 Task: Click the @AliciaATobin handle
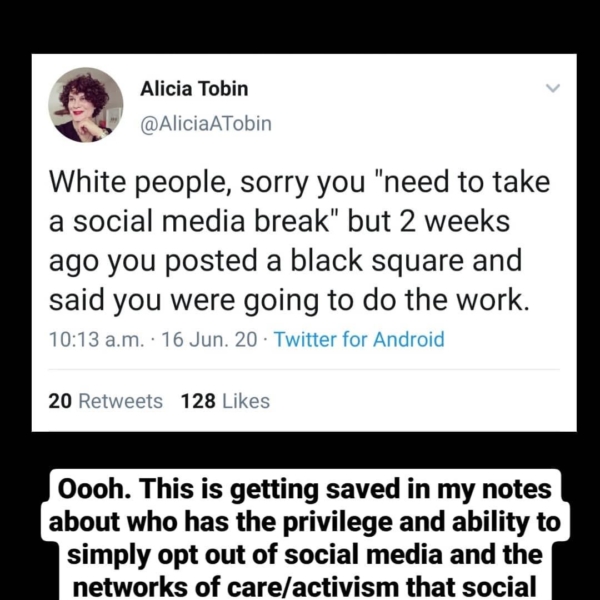click(x=205, y=124)
